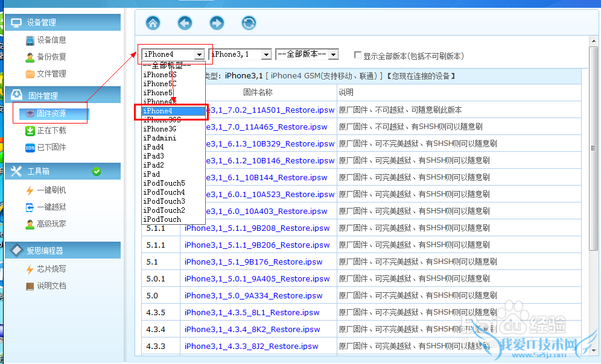Open 设备信息 device info icon
Image resolution: width=601 pixels, height=364 pixels.
(30, 40)
